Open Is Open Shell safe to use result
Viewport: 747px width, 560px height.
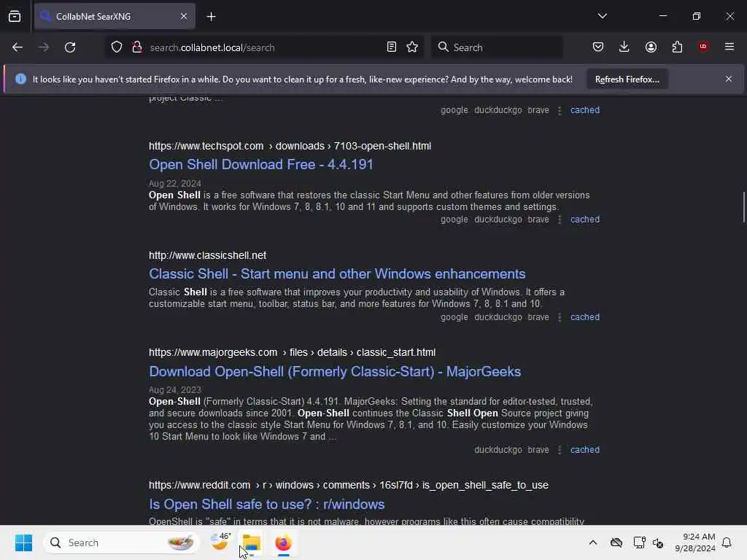[267, 505]
